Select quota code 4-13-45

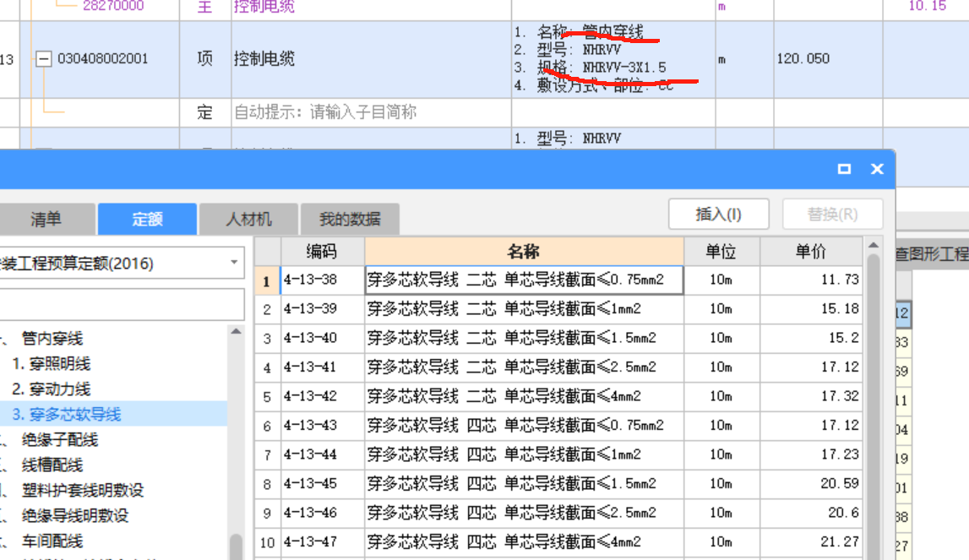[x=322, y=483]
